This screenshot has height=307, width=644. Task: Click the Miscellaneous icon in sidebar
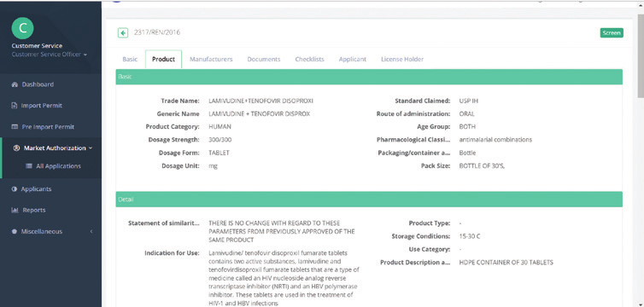point(15,232)
